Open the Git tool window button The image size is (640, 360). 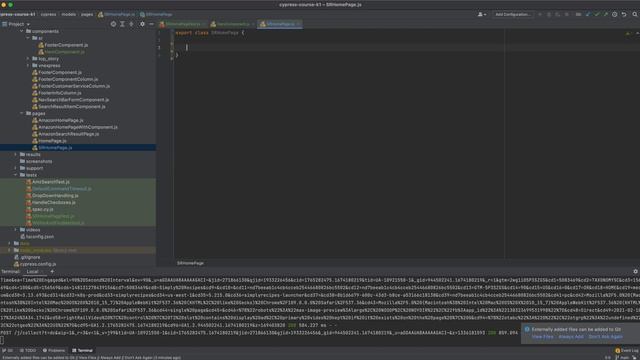(x=7, y=350)
